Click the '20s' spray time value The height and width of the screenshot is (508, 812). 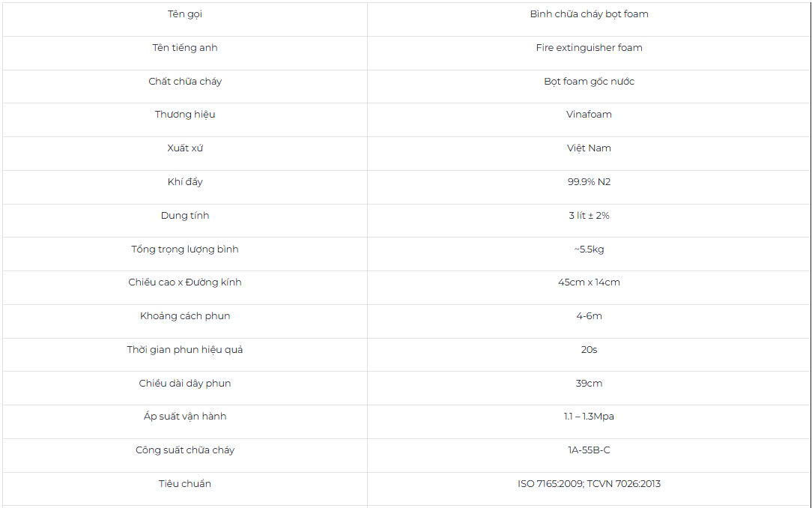589,350
